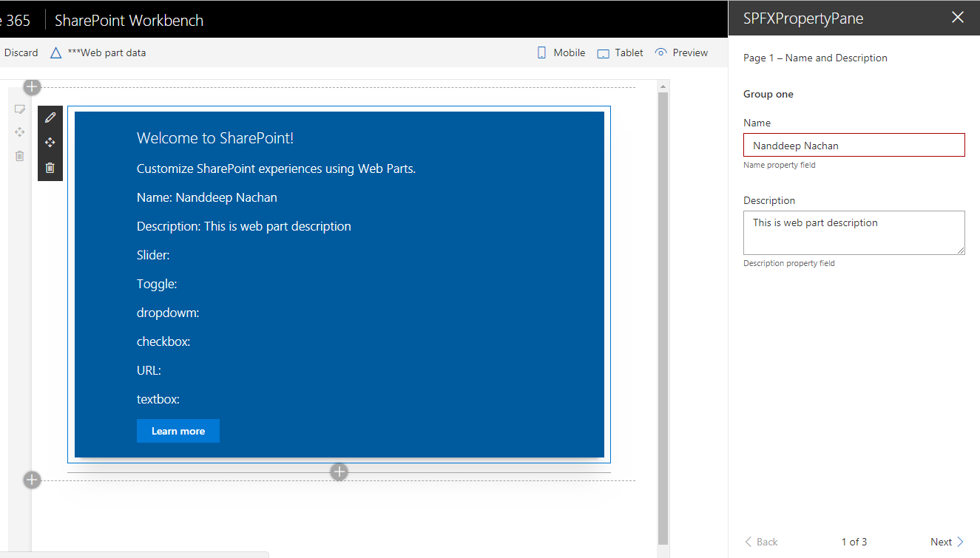Close the SPFXPropertyPane panel
Image resolution: width=980 pixels, height=558 pixels.
(958, 18)
